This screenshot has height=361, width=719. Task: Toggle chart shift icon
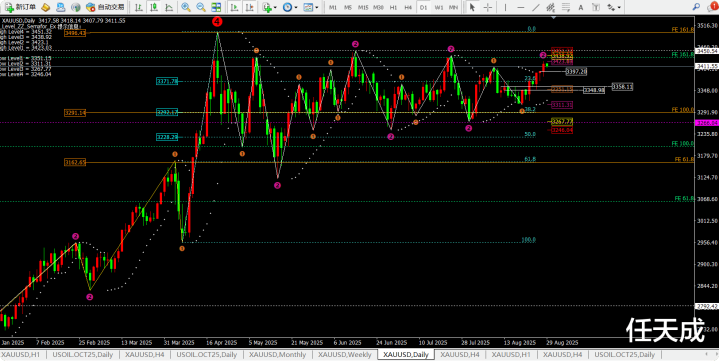[x=249, y=7]
